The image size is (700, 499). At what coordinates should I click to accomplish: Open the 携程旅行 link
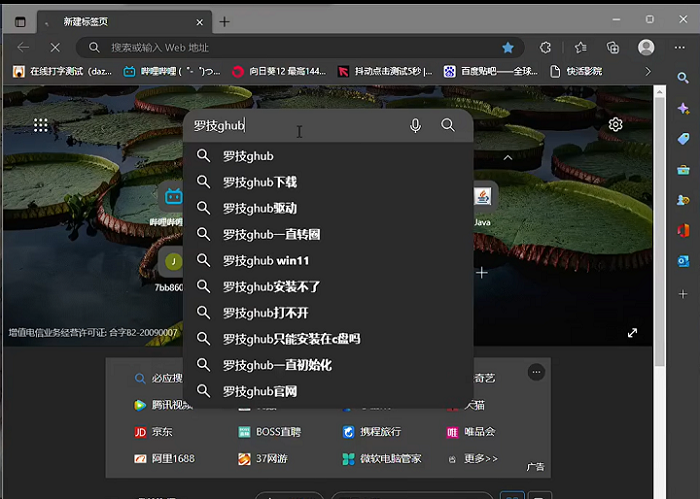coord(371,432)
